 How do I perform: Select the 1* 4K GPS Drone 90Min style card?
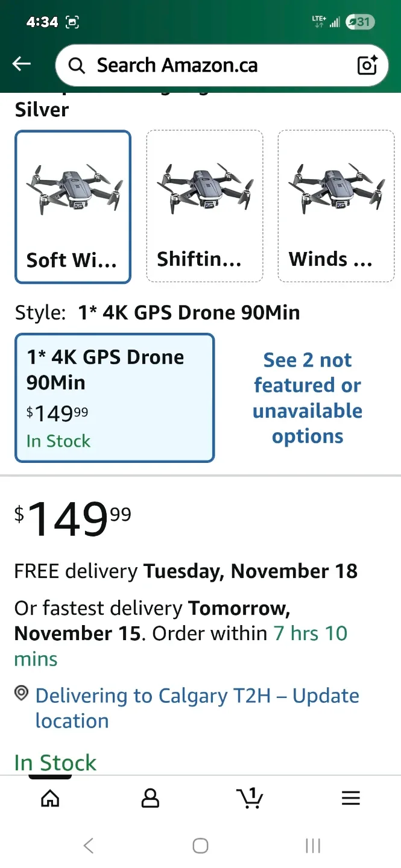[115, 398]
